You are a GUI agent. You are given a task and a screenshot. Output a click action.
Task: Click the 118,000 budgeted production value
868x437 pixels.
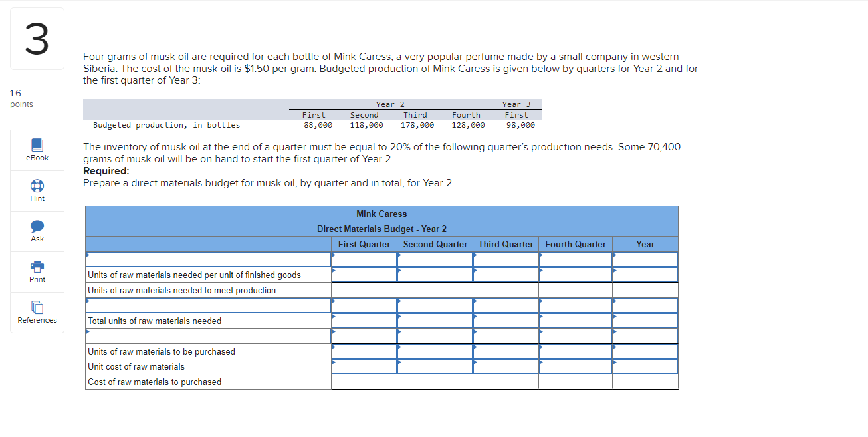[x=366, y=125]
